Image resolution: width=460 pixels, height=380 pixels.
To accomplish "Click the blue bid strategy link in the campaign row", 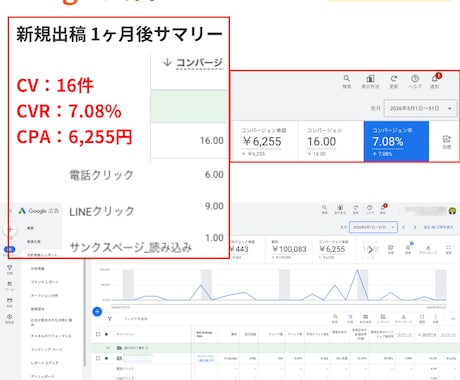I will [205, 358].
